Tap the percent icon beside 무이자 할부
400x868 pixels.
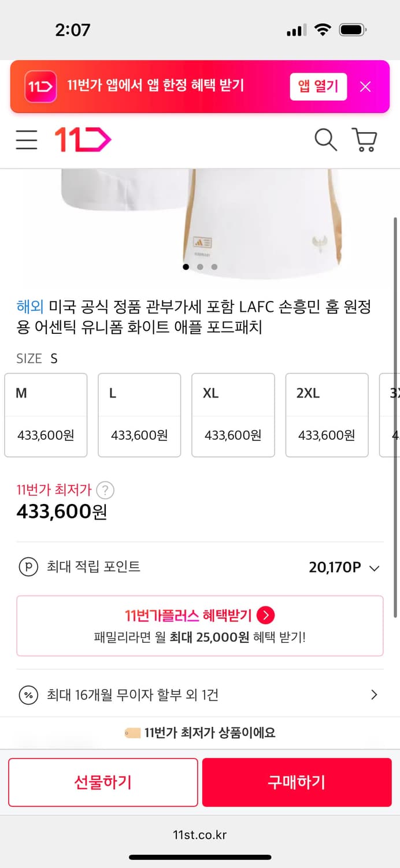(x=25, y=694)
